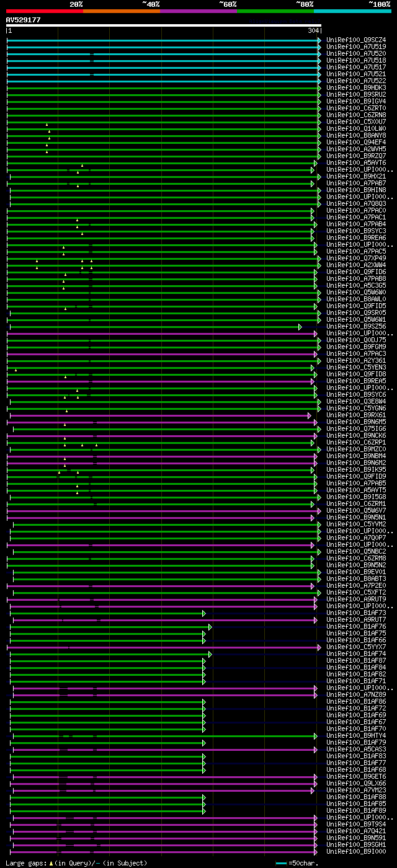Screen dimensions: 397x868
Task: Select label UniRef100_C5X0U7
Action: pyautogui.click(x=356, y=122)
